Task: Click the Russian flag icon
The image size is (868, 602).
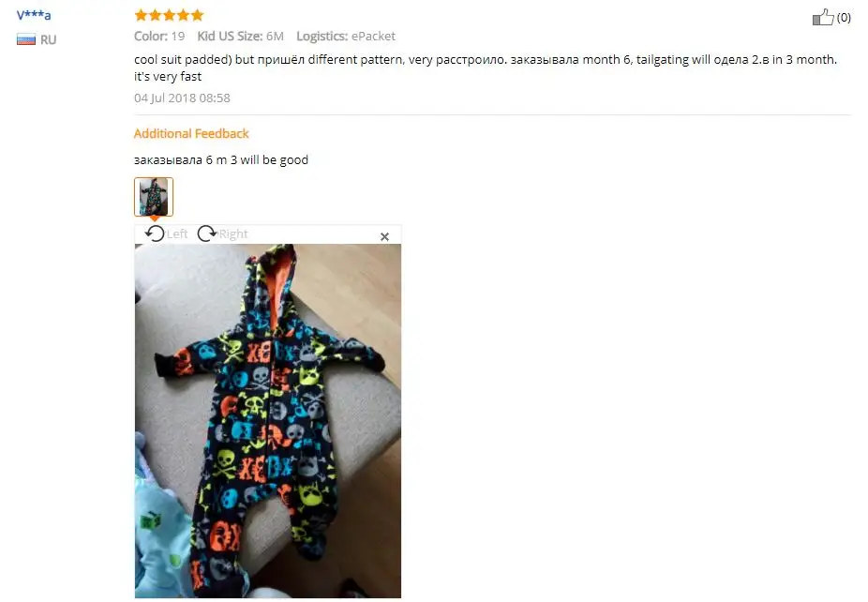Action: (26, 40)
